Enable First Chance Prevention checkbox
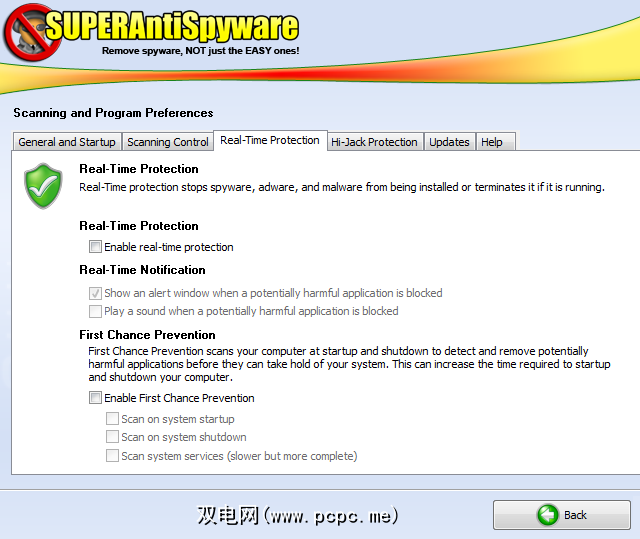Image resolution: width=640 pixels, height=539 pixels. coord(95,397)
